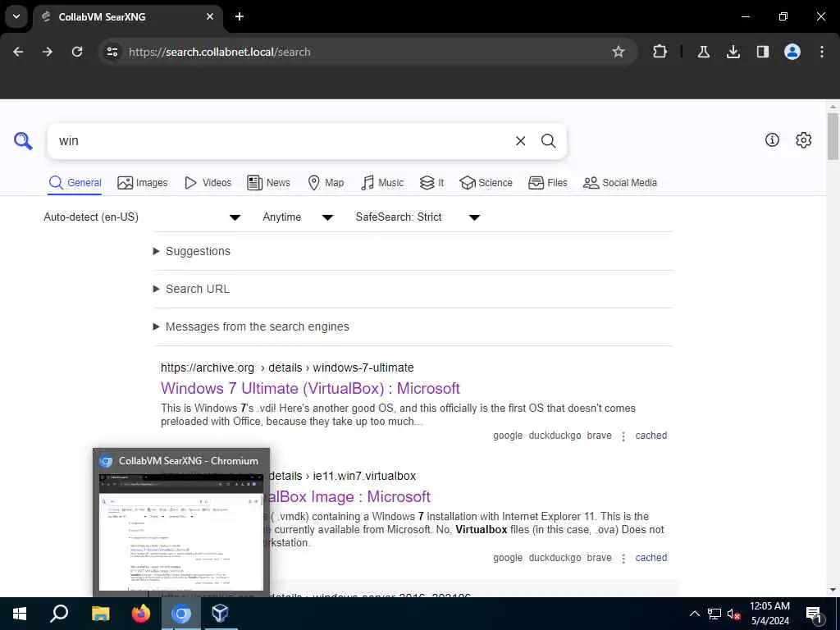Open SearXNG preferences gear icon
840x630 pixels.
pos(804,139)
